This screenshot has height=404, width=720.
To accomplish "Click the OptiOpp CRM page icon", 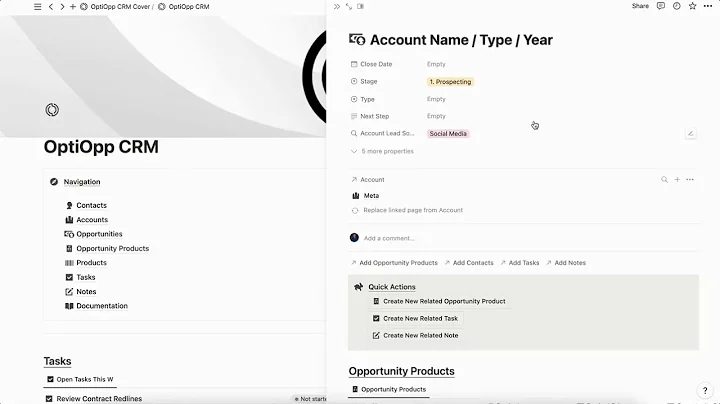I will pyautogui.click(x=52, y=110).
